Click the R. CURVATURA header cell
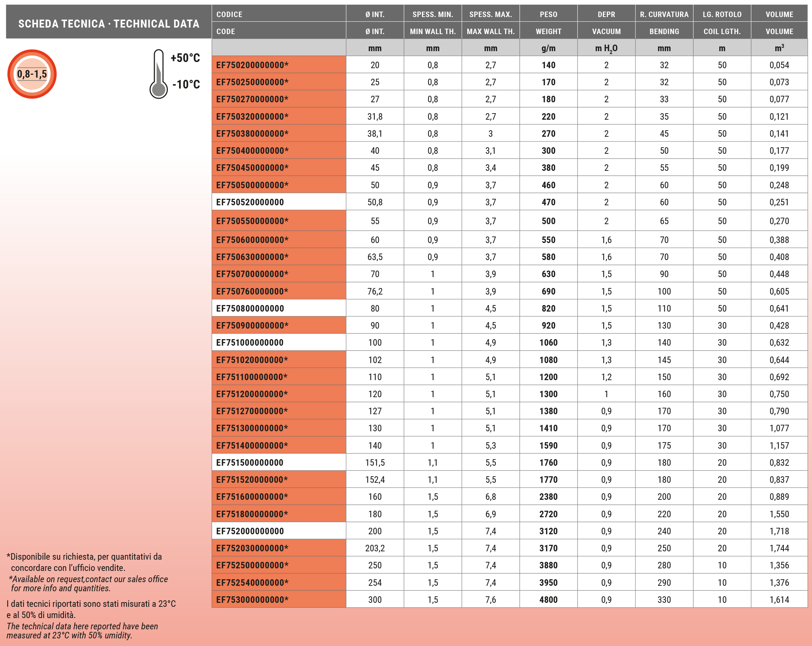The width and height of the screenshot is (812, 646). click(x=664, y=14)
